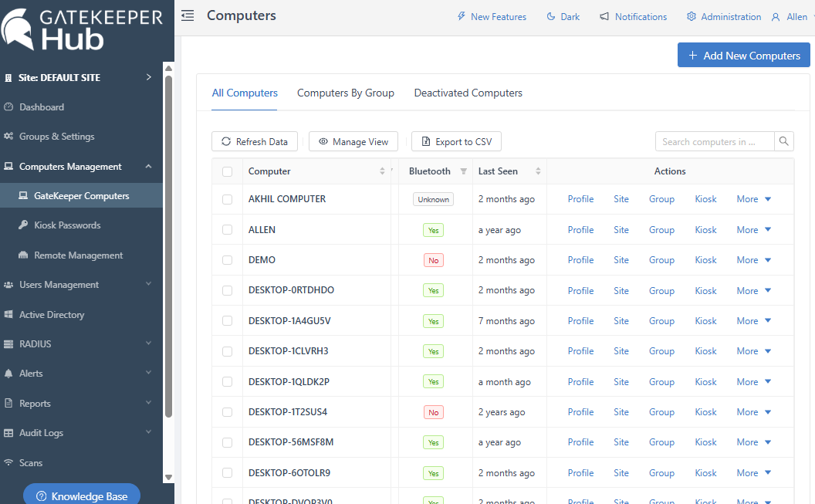Click the Kiosk Passwords key icon

pos(23,225)
